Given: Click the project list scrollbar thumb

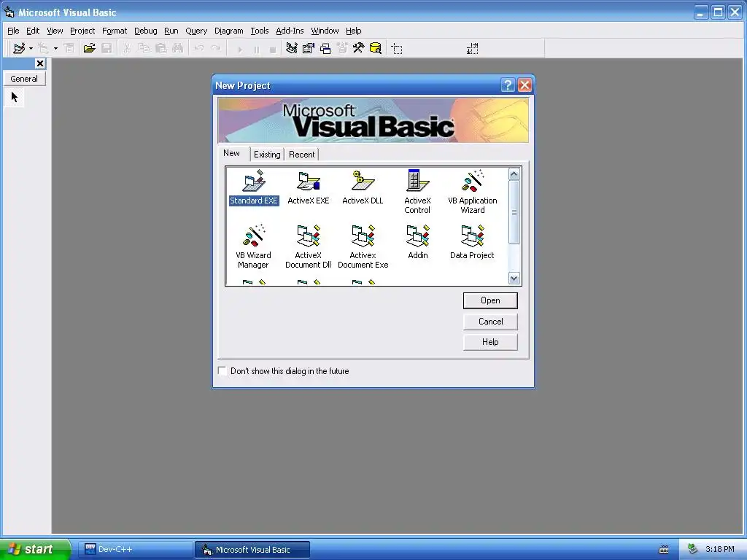Looking at the screenshot, I should (x=514, y=212).
